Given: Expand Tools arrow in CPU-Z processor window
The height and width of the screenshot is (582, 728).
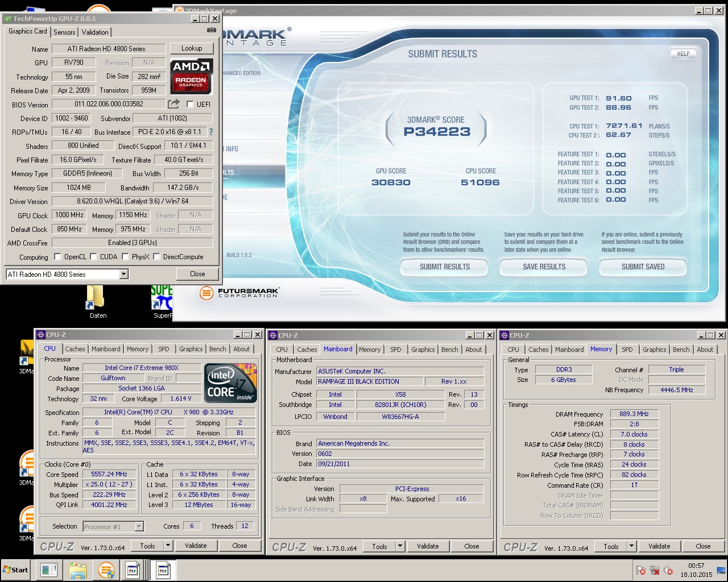Looking at the screenshot, I should (168, 546).
